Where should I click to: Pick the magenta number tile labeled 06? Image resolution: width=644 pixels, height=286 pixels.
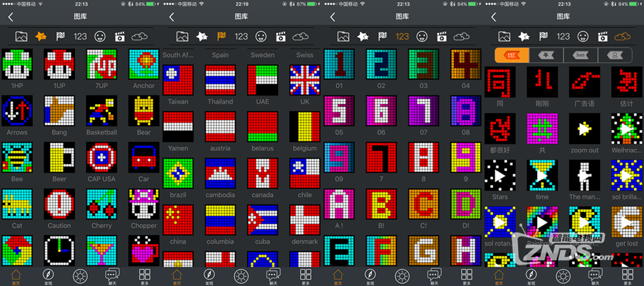[382, 111]
